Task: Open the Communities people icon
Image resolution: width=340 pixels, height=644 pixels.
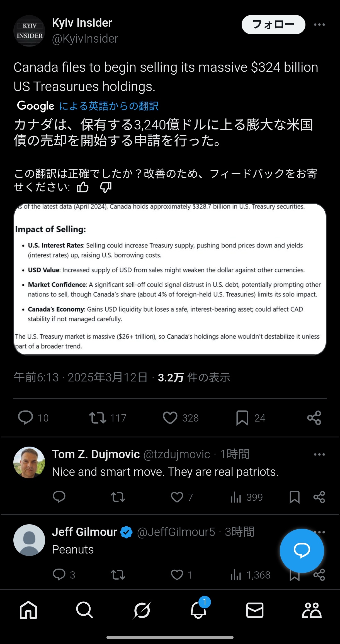Action: [x=312, y=610]
